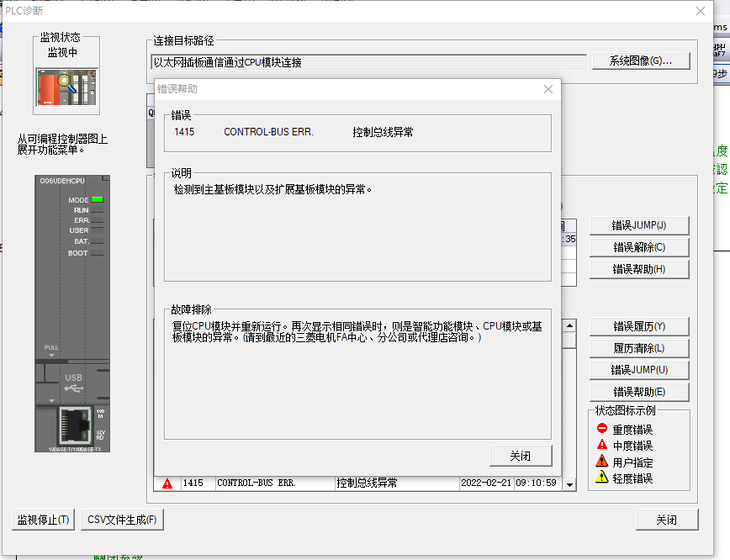Click the 重度错误 legend icon
Image resolution: width=730 pixels, height=560 pixels.
(x=601, y=429)
